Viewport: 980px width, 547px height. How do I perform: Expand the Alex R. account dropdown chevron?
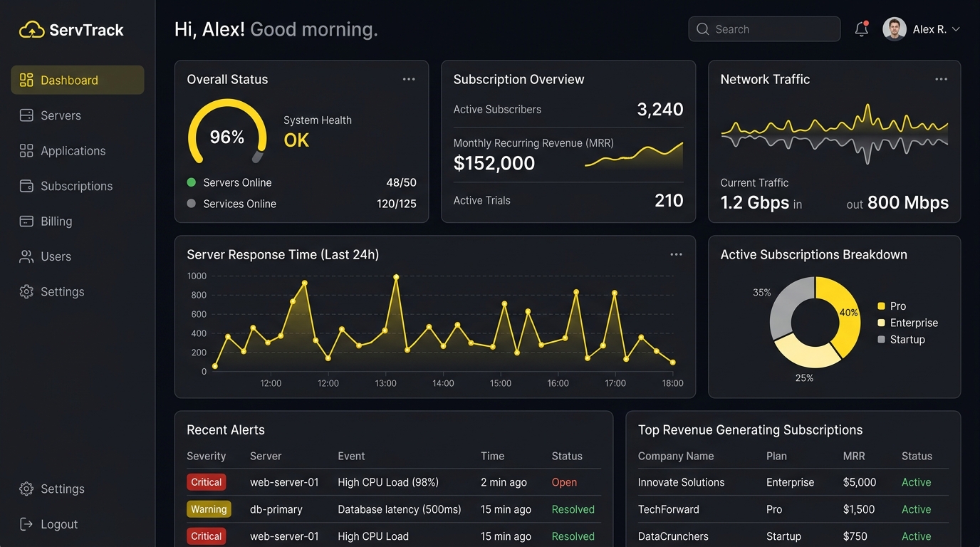(x=956, y=29)
